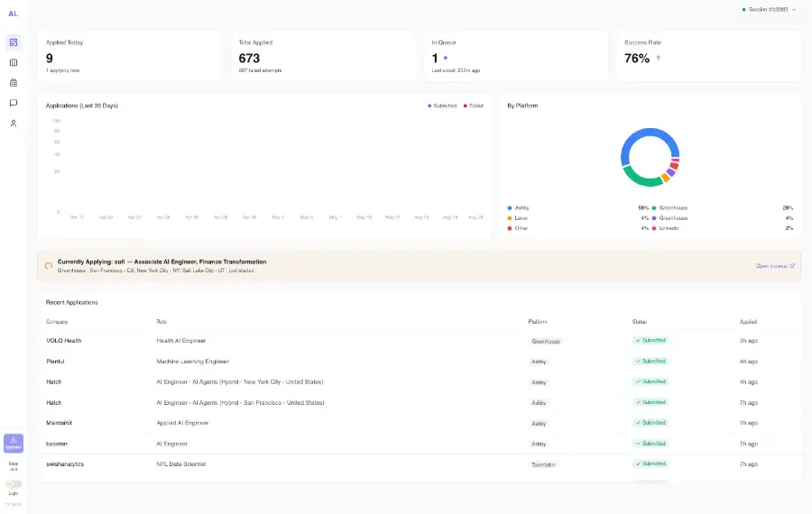This screenshot has width=812, height=514.
Task: Click the Applied Today card
Action: tap(130, 56)
